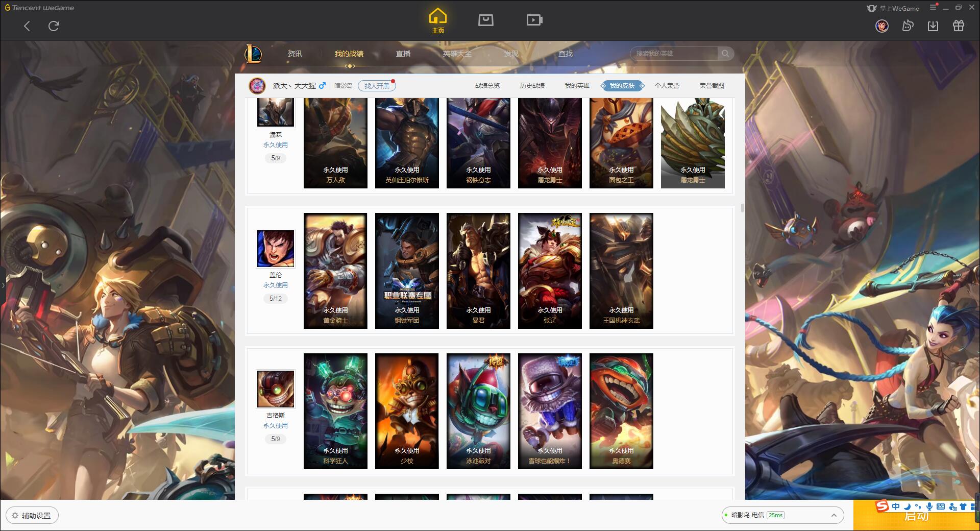
Task: Click the 暗影岛 server name beside player name
Action: 344,86
